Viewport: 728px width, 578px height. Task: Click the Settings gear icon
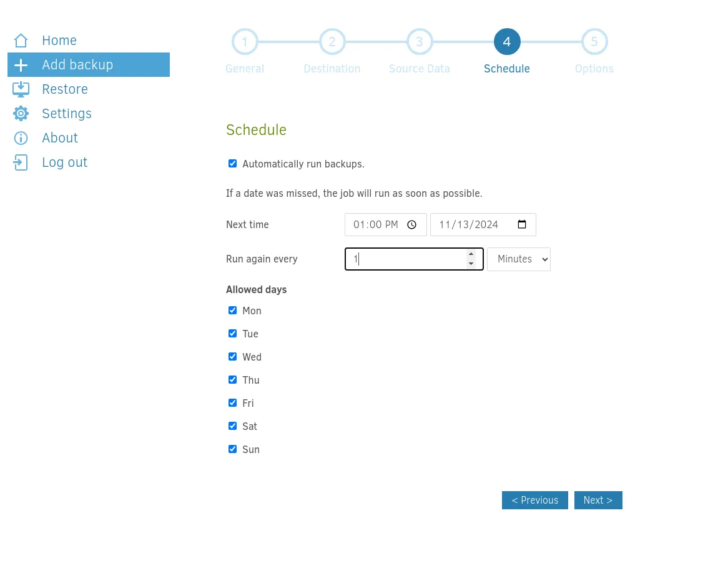(21, 113)
